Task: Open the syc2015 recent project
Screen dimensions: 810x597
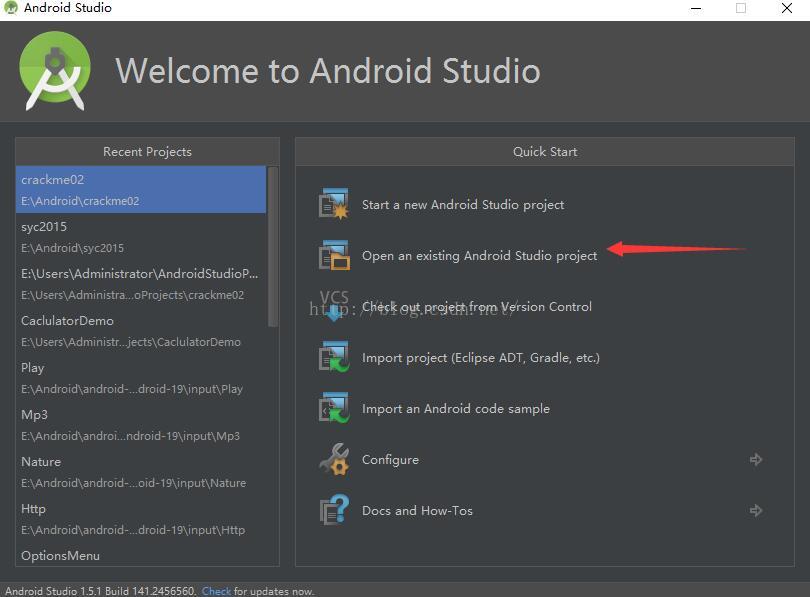Action: tap(141, 237)
